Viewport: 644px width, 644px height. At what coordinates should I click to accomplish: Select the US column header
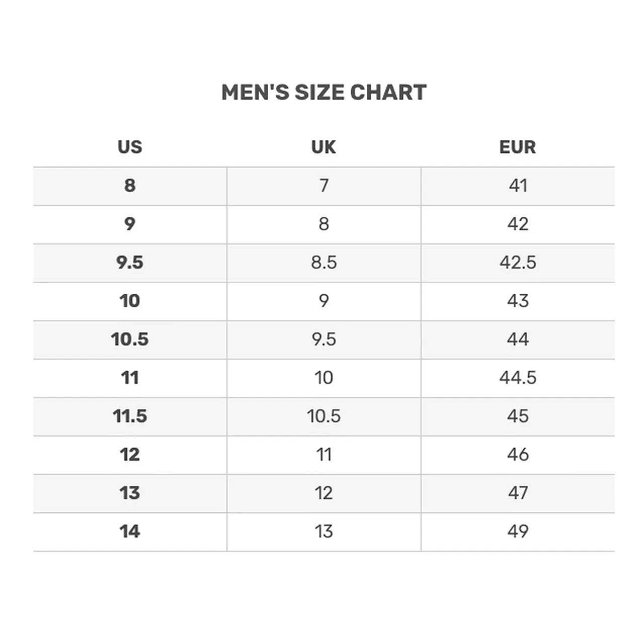[130, 147]
